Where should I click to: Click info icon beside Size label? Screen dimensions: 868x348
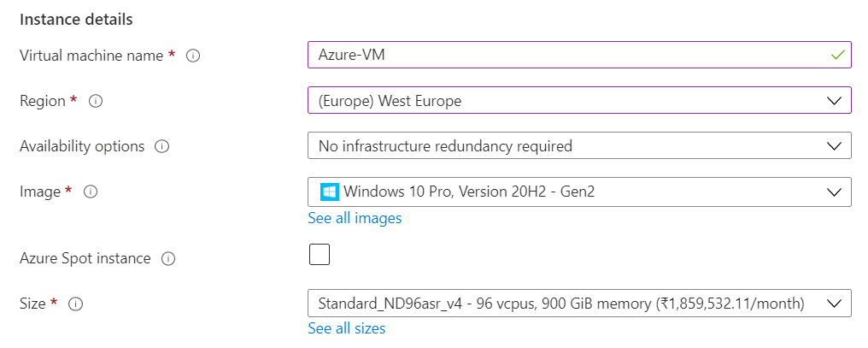[76, 304]
